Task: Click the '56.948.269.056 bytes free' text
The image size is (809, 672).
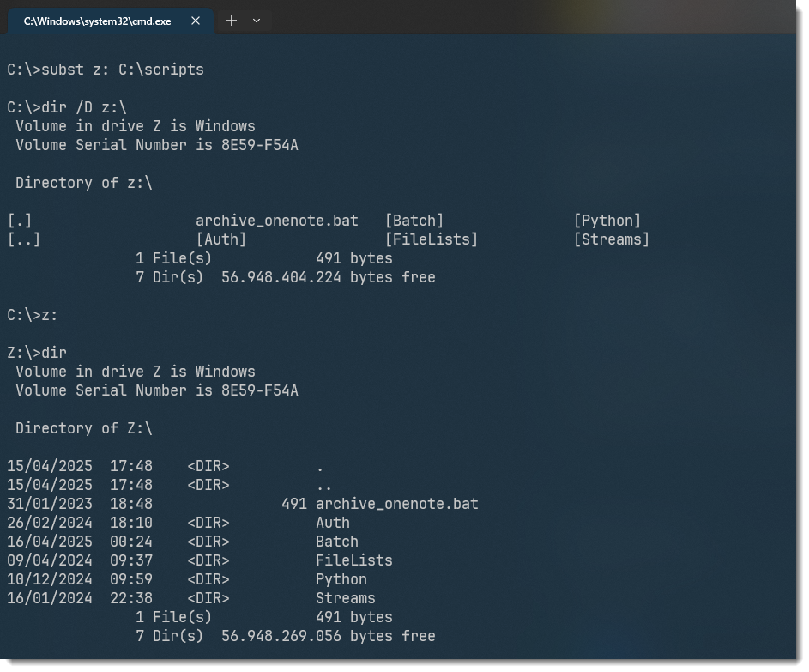Action: 328,636
